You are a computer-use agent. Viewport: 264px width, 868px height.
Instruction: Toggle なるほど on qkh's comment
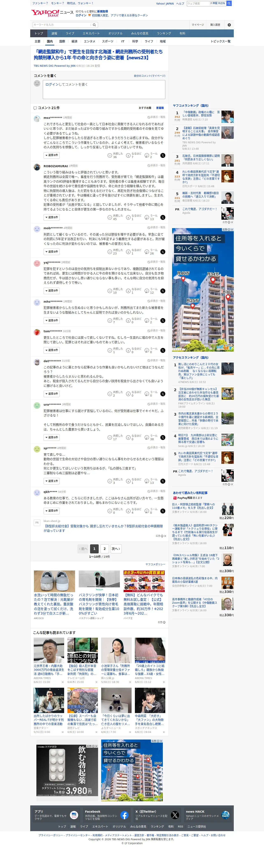133,511
